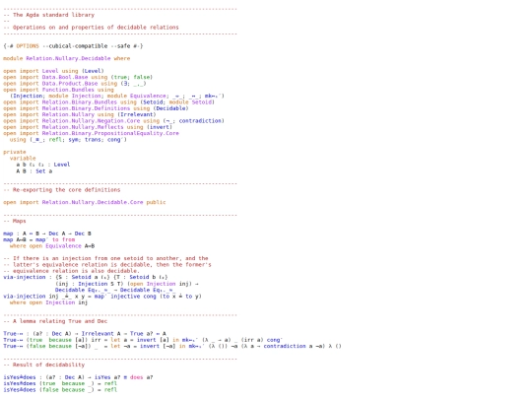Click 'True-↔' in its type signature line
The width and height of the screenshot is (532, 399).
13,334
